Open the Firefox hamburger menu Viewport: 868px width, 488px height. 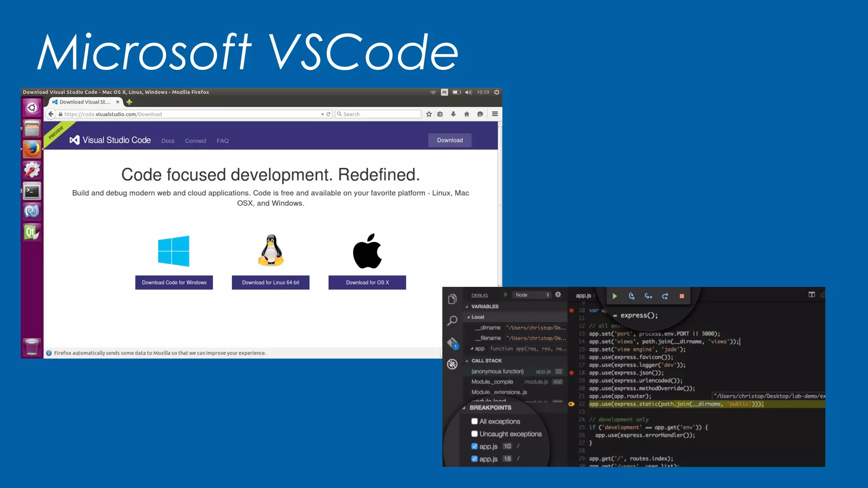click(495, 114)
